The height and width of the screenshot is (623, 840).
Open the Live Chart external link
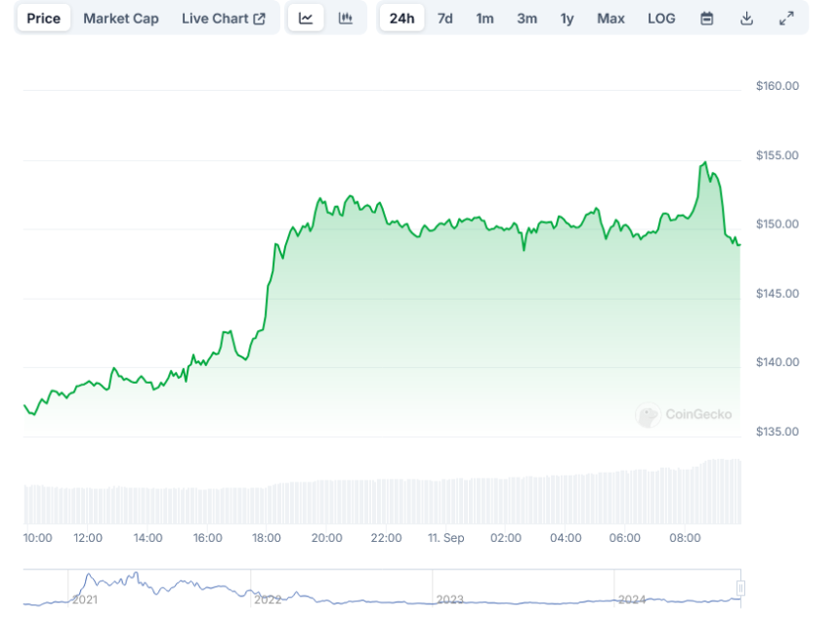tap(224, 19)
